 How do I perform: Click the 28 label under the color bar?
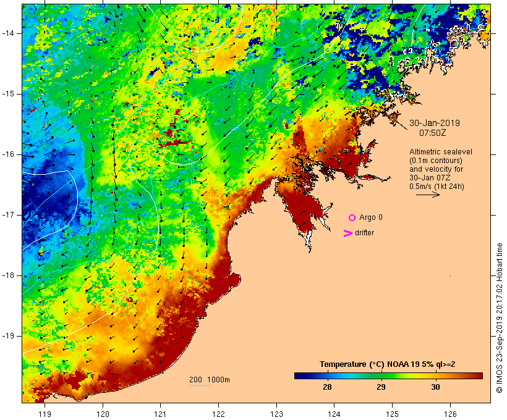coord(327,387)
